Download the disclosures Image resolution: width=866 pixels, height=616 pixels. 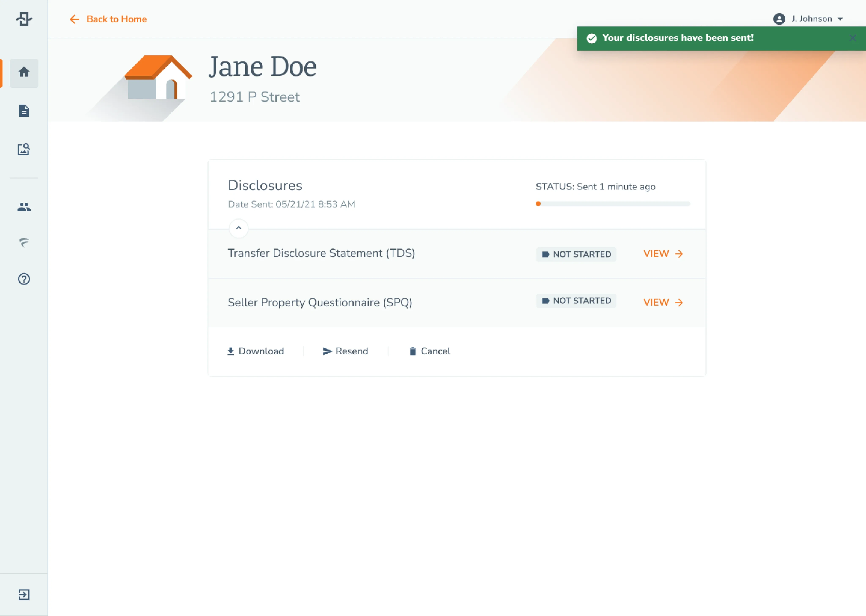click(256, 351)
